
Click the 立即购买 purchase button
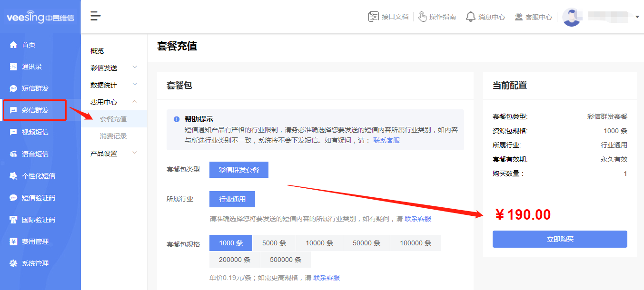tap(560, 239)
